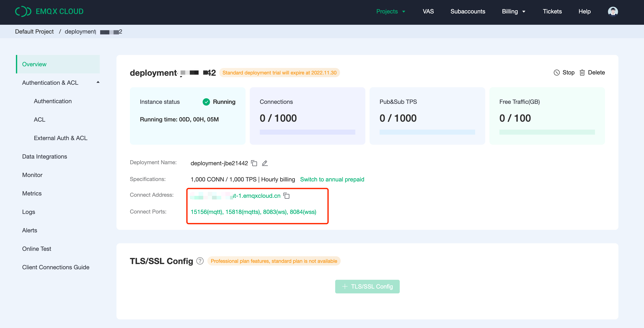Open the user avatar profile menu
The width and height of the screenshot is (644, 328).
tap(613, 11)
